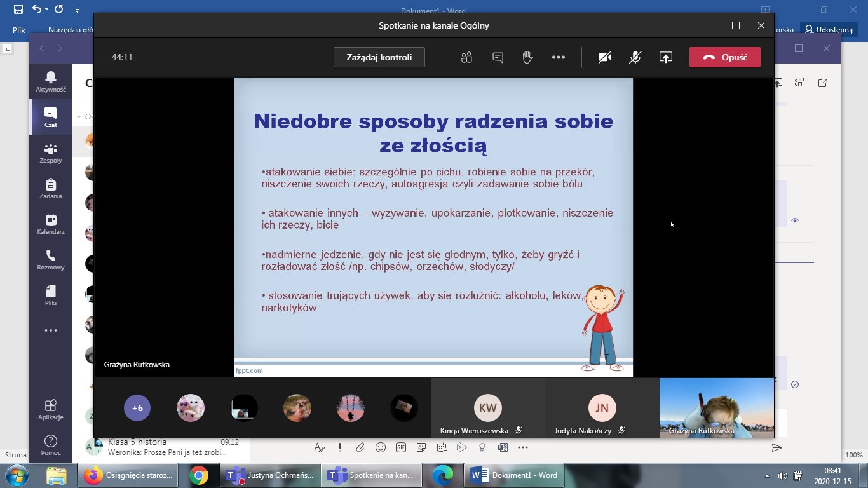The height and width of the screenshot is (488, 868).
Task: Open Pliki in the Teams sidebar
Action: click(x=51, y=295)
